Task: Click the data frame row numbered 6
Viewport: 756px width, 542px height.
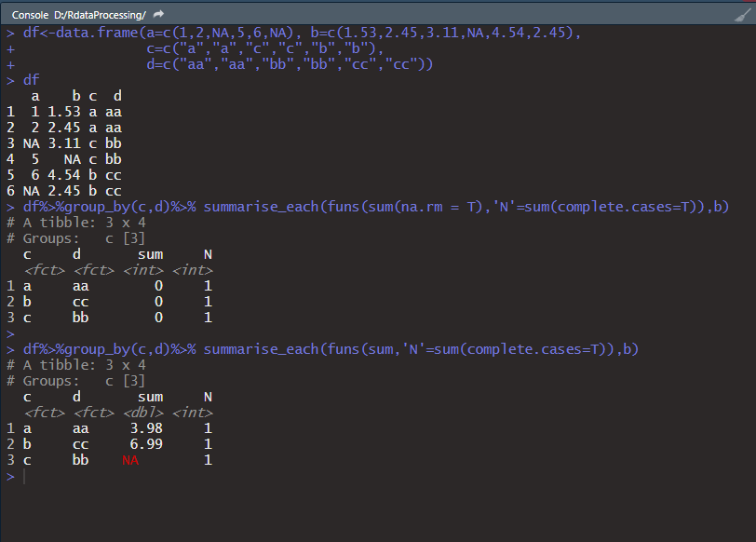Action: [64, 191]
